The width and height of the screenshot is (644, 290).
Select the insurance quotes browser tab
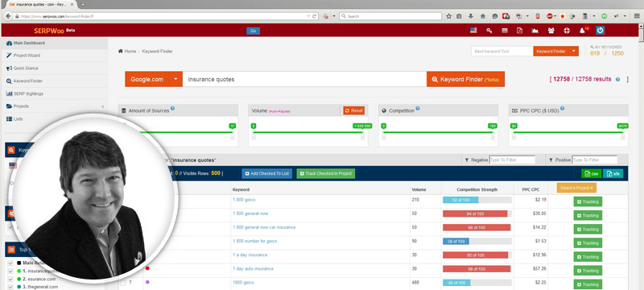41,4
